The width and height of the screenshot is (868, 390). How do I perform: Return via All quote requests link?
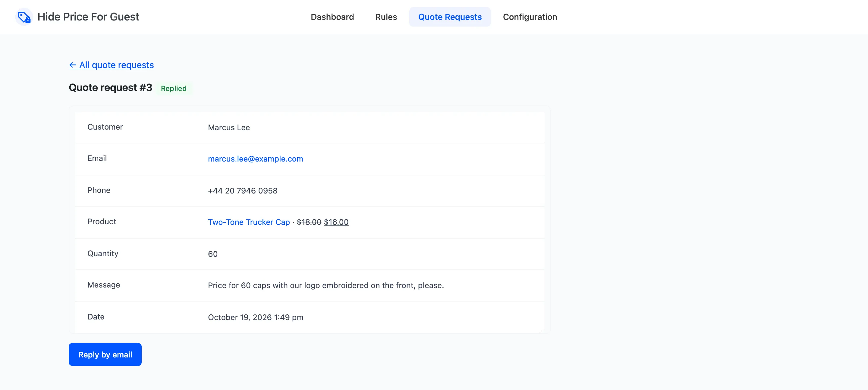pos(111,65)
